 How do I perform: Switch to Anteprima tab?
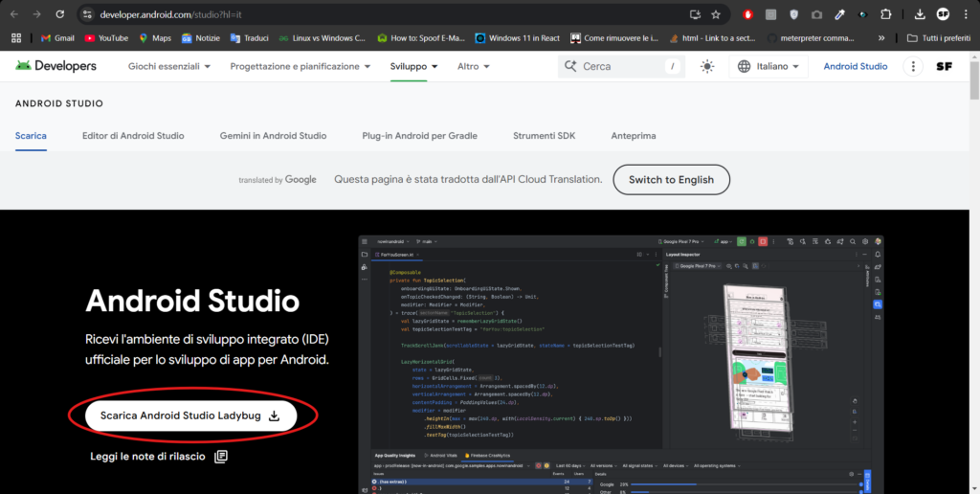(634, 136)
